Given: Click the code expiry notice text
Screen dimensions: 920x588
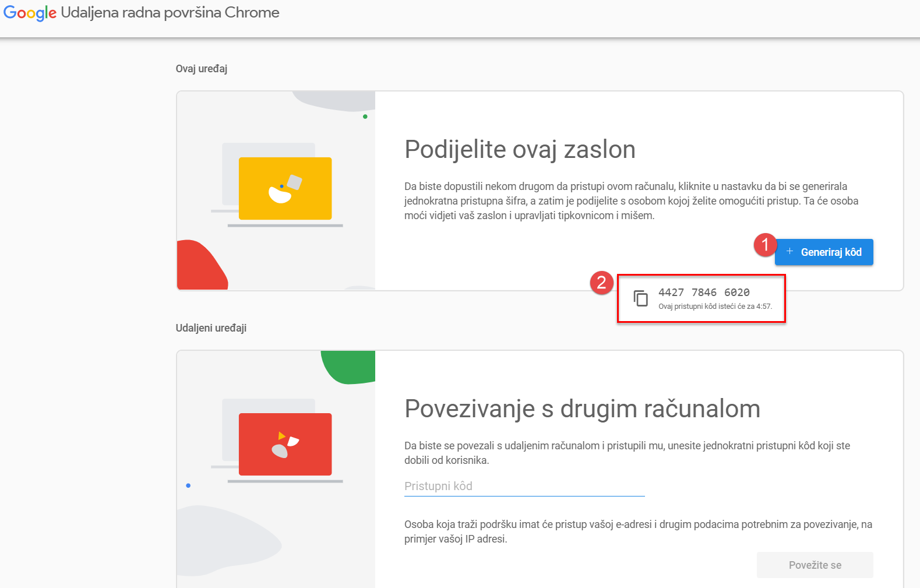Looking at the screenshot, I should [715, 307].
